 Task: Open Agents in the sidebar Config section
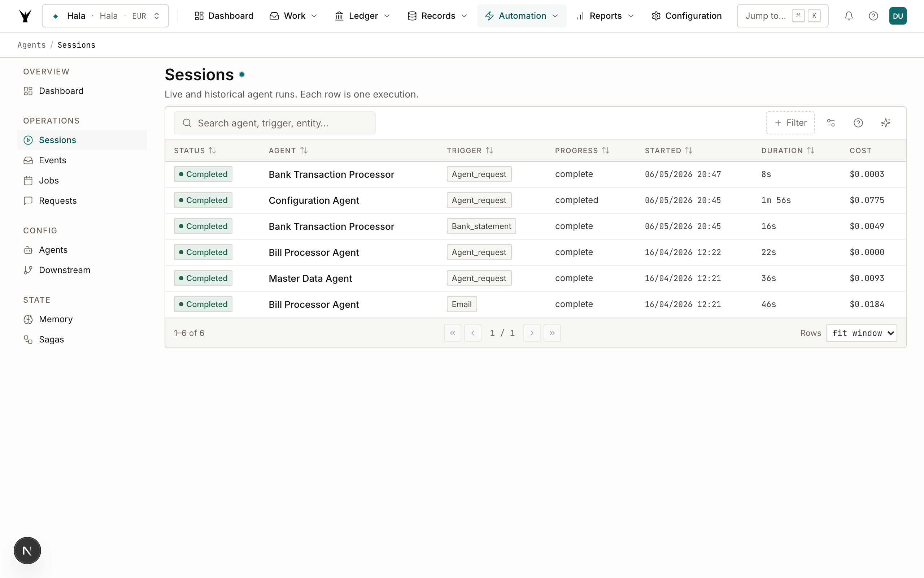(82, 250)
